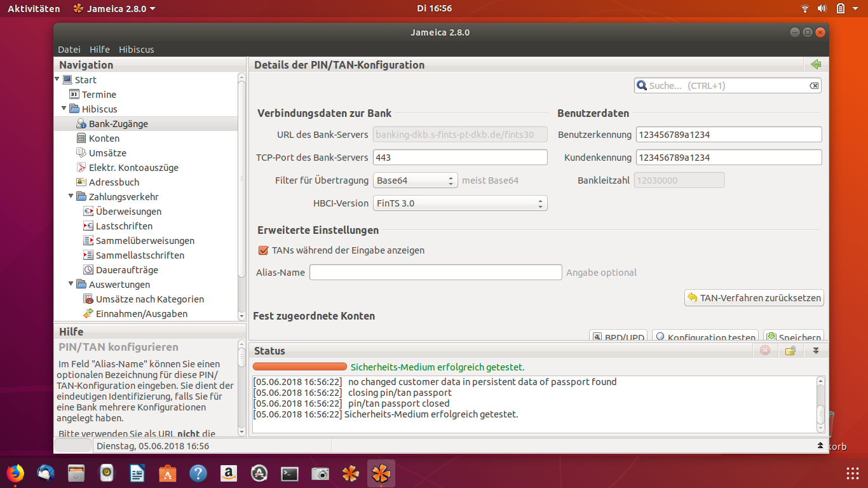Screen dimensions: 868x488
Task: Click the green back arrow icon
Action: [x=816, y=65]
